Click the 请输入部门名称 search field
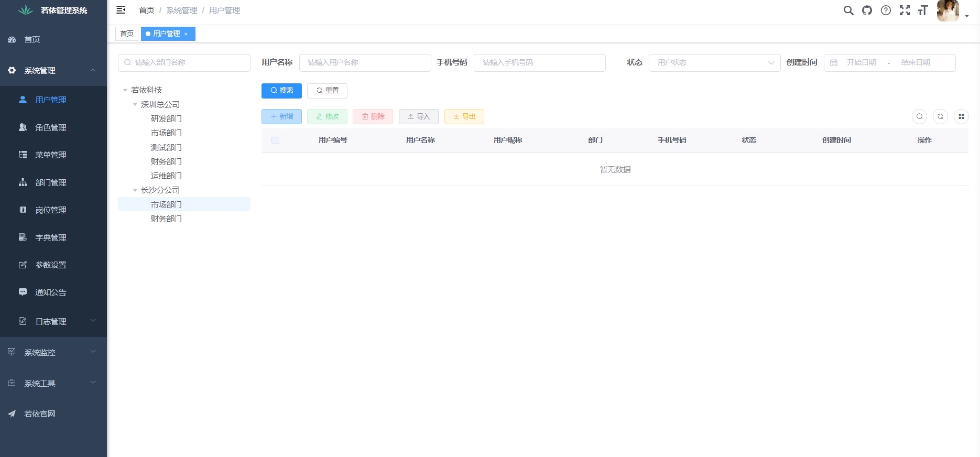Screen dimensions: 980x457 (184, 62)
